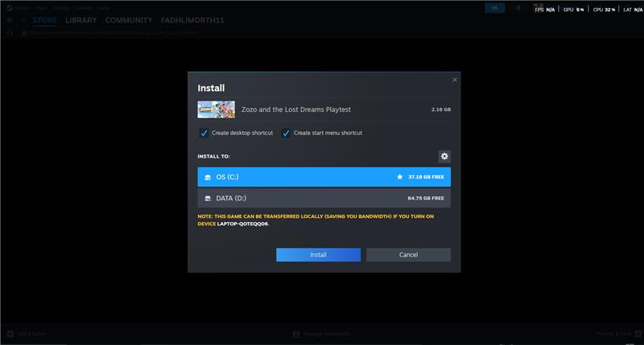Click the back arrow in Steam navigation
Screen dimensions: 644x345
point(10,19)
